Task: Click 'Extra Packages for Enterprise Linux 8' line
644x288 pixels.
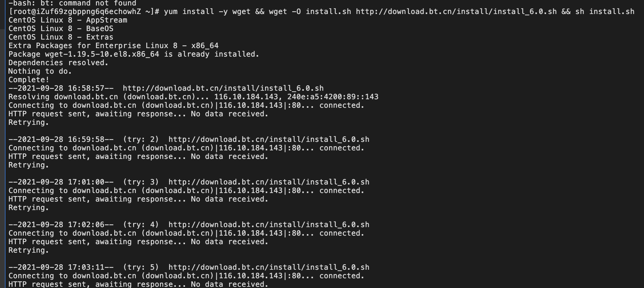Action: pos(113,46)
